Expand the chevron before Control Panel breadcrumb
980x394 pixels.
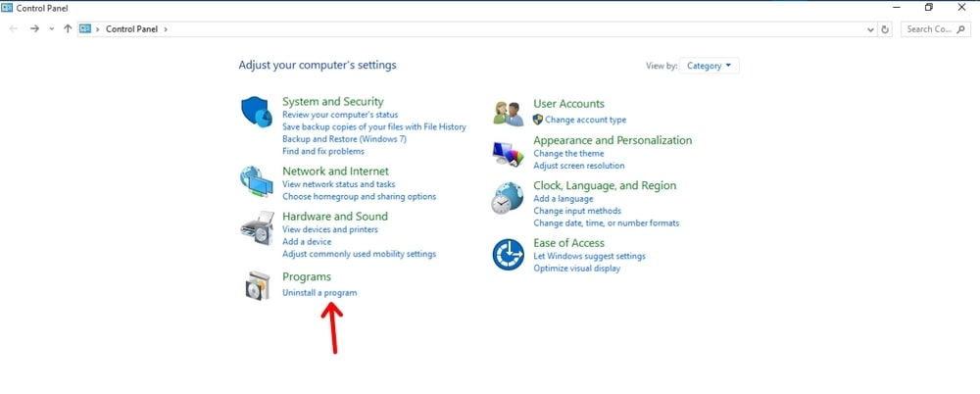pyautogui.click(x=97, y=28)
